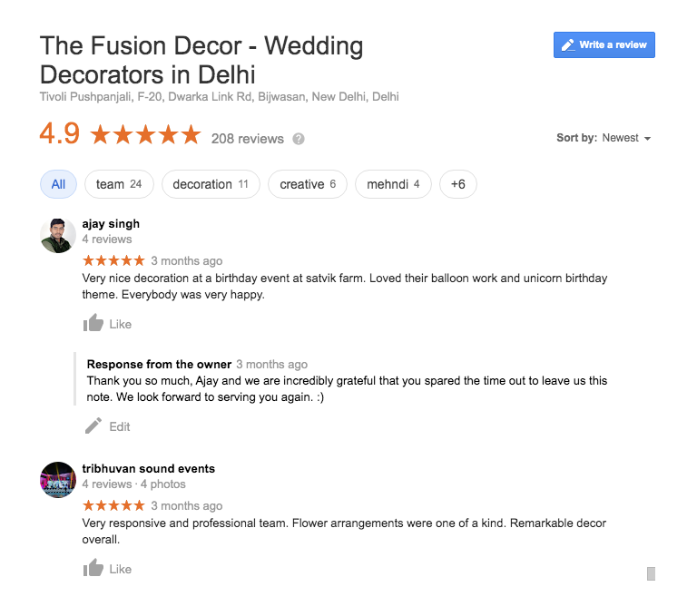Click the help question mark icon beside 208 reviews
Image resolution: width=697 pixels, height=616 pixels.
tap(299, 139)
